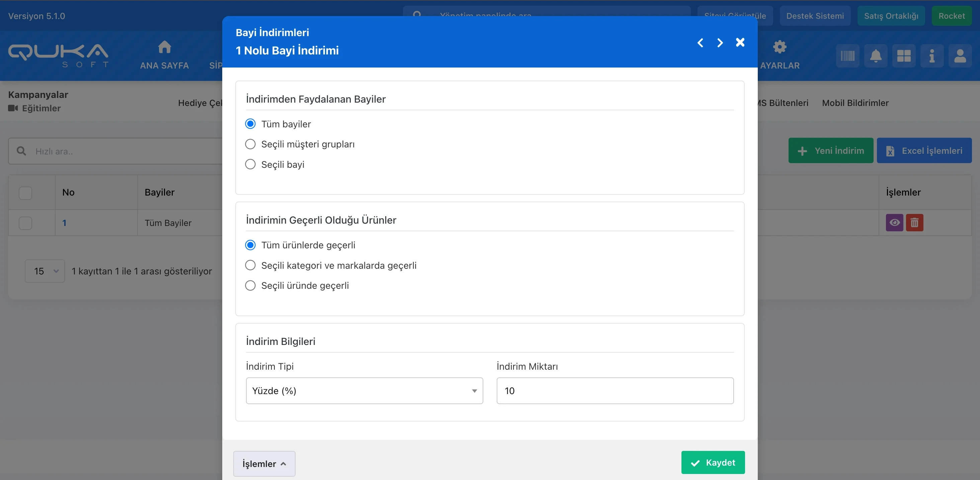Viewport: 980px width, 480px height.
Task: Open the info icon in header
Action: (x=932, y=56)
